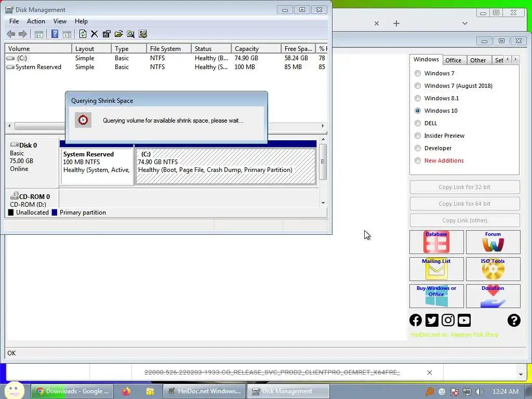Image resolution: width=532 pixels, height=399 pixels.
Task: Click the volume speaker tray icon
Action: click(480, 392)
